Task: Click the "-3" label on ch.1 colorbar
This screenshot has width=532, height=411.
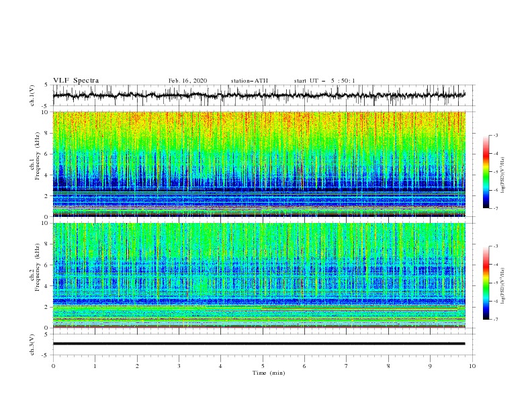Action: pos(496,135)
